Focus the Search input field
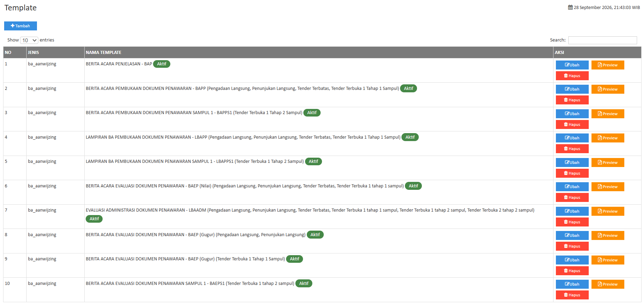644x306 pixels. (x=603, y=40)
